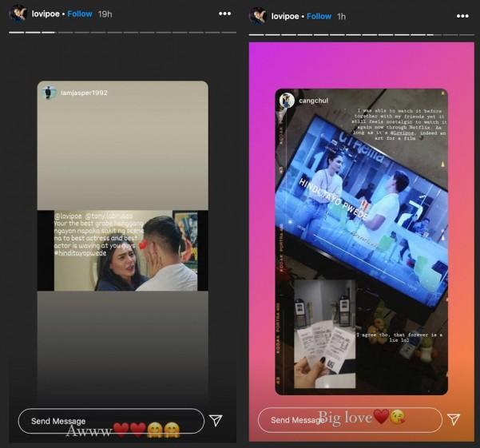Focus Send Message field on left story
480x448 pixels.
pyautogui.click(x=111, y=421)
